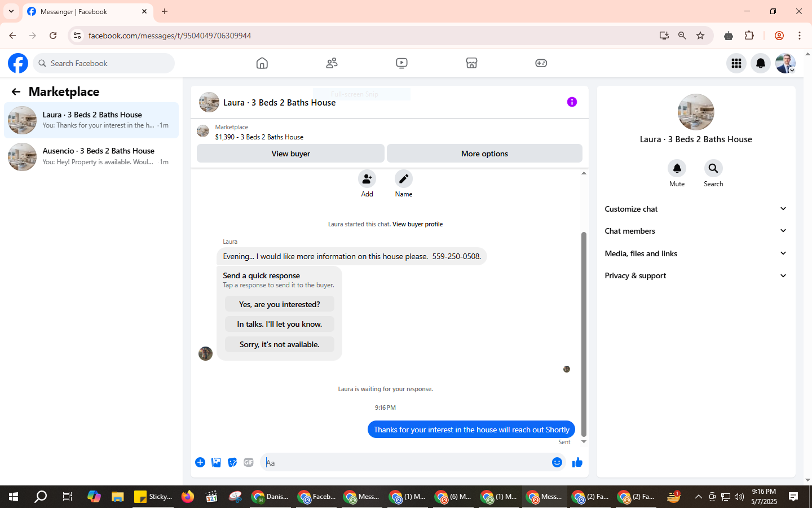Open the Facebook menu grid icon
The width and height of the screenshot is (812, 508).
tap(736, 63)
